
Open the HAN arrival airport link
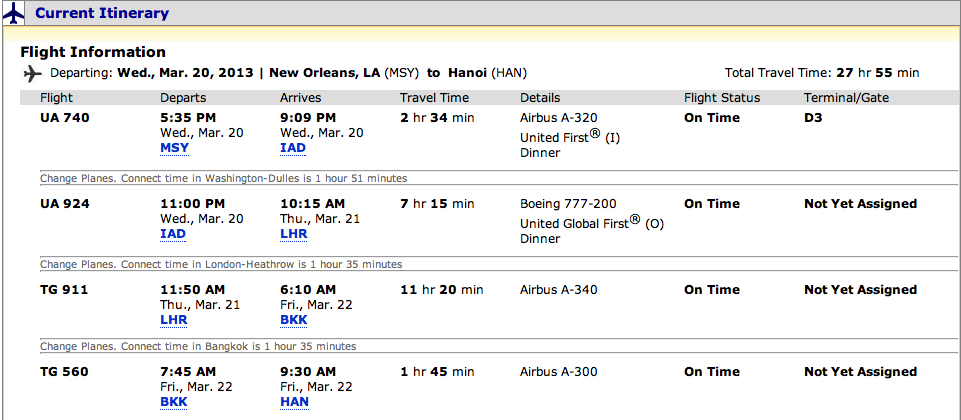click(x=295, y=402)
